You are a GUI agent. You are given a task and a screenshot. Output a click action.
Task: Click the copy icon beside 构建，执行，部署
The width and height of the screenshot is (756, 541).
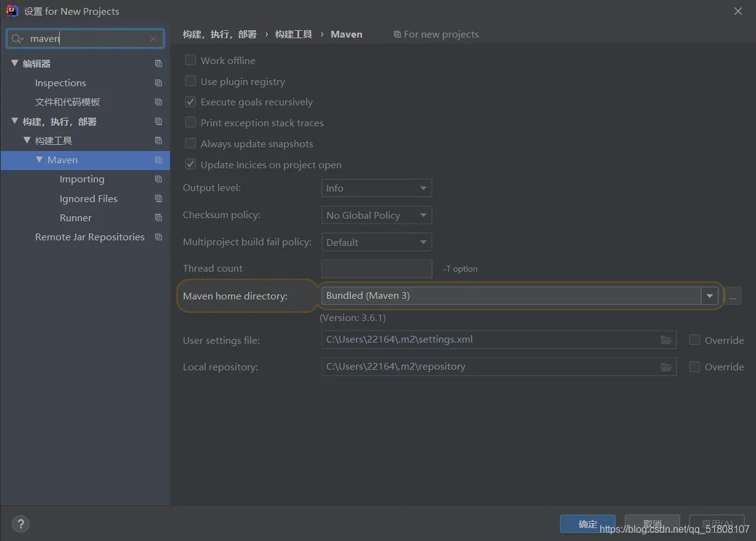[x=158, y=121]
